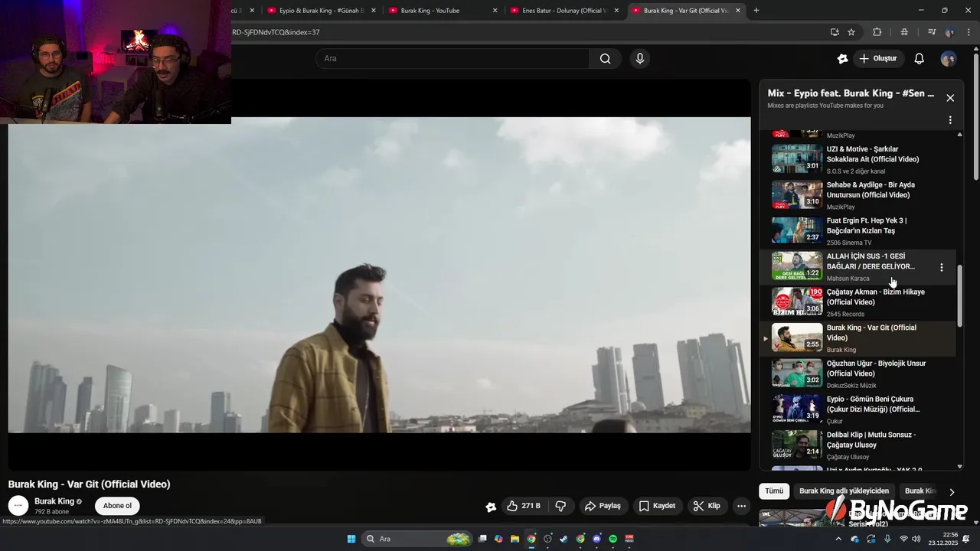Click install app icon in address bar
This screenshot has width=980, height=551.
[835, 32]
